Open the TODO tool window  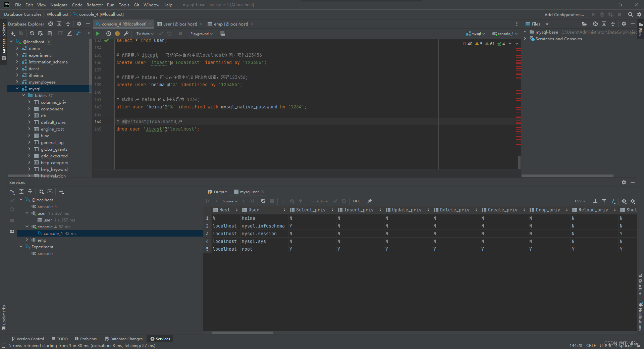60,339
